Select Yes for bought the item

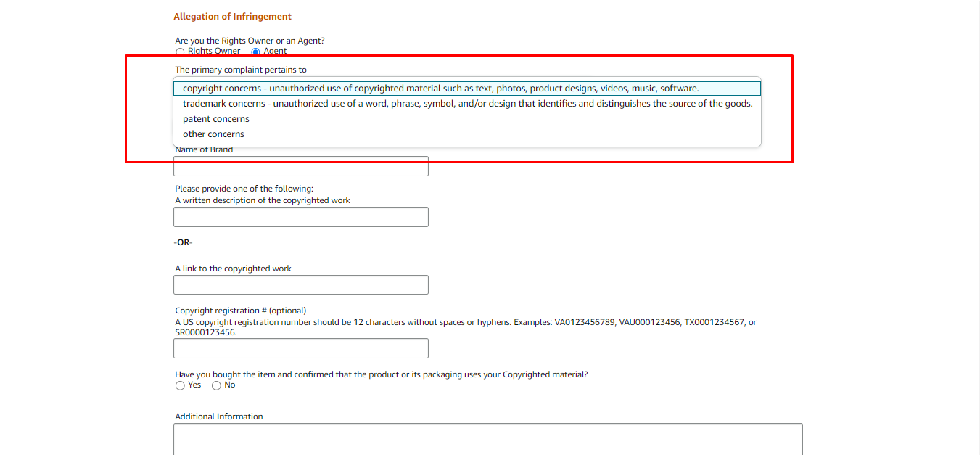pyautogui.click(x=180, y=385)
